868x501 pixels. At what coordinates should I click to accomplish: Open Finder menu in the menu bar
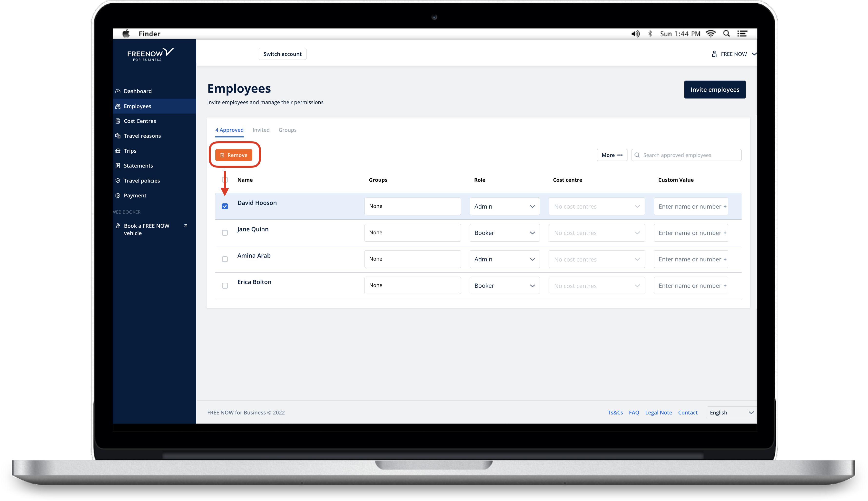149,34
